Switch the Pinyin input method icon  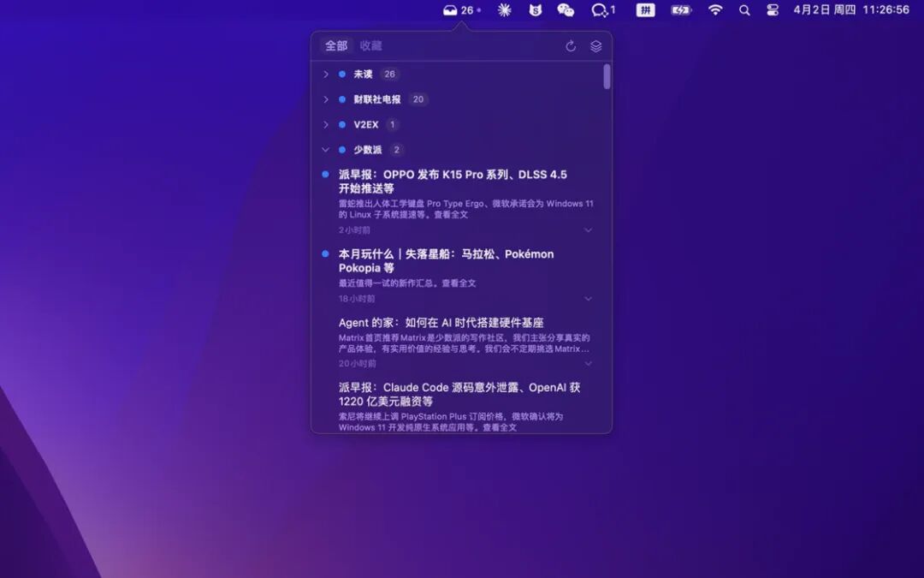[x=645, y=10]
